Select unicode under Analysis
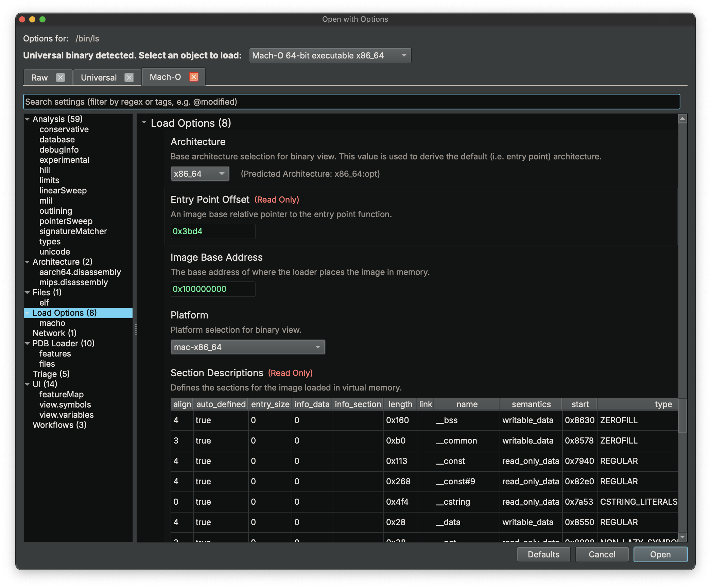Viewport: 711px width, 588px height. (x=55, y=252)
